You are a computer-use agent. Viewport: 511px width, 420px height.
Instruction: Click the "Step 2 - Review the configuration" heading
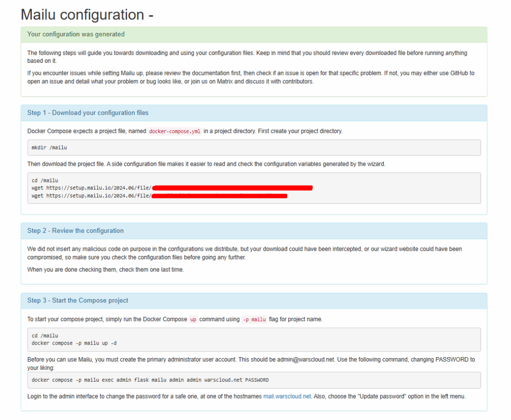tap(75, 230)
